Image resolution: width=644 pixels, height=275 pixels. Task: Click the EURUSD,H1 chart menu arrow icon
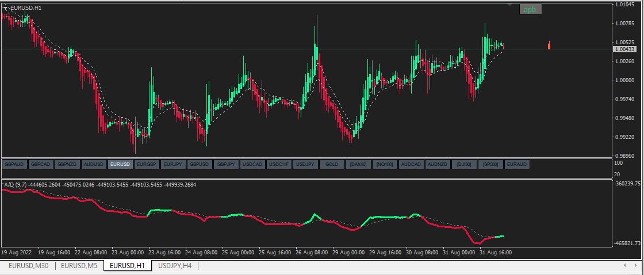(x=6, y=7)
